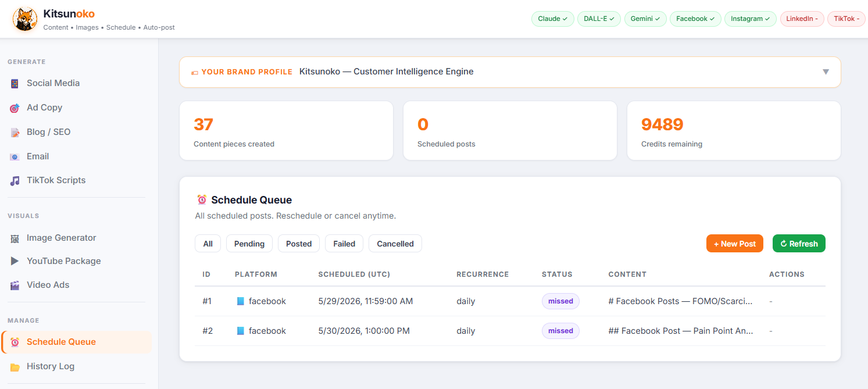Click the TikTok disconnected badge
Screen dimensions: 868x389
coord(846,19)
